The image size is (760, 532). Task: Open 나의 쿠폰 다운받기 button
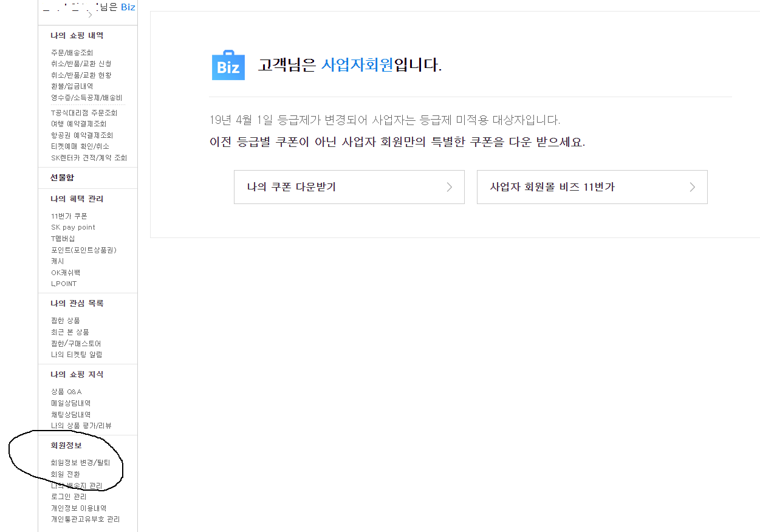pyautogui.click(x=349, y=187)
